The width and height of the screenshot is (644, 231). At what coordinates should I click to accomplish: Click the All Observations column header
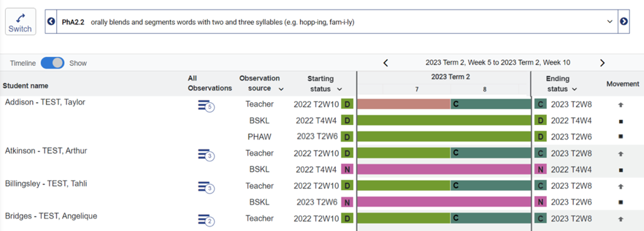point(210,83)
